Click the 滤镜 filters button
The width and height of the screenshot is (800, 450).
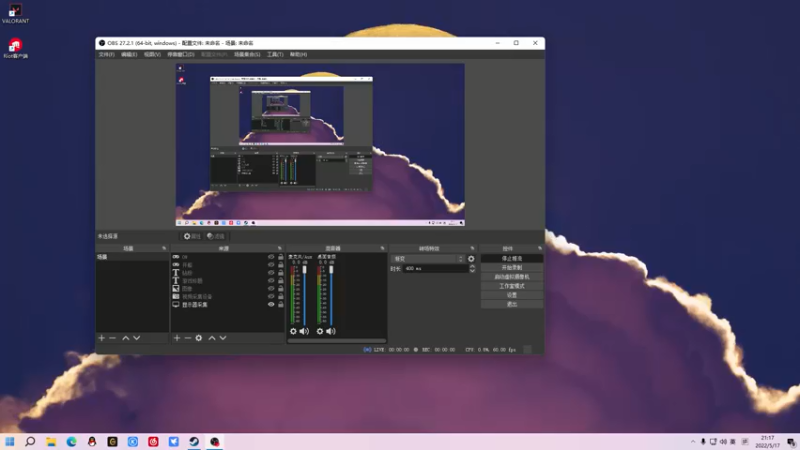(216, 236)
